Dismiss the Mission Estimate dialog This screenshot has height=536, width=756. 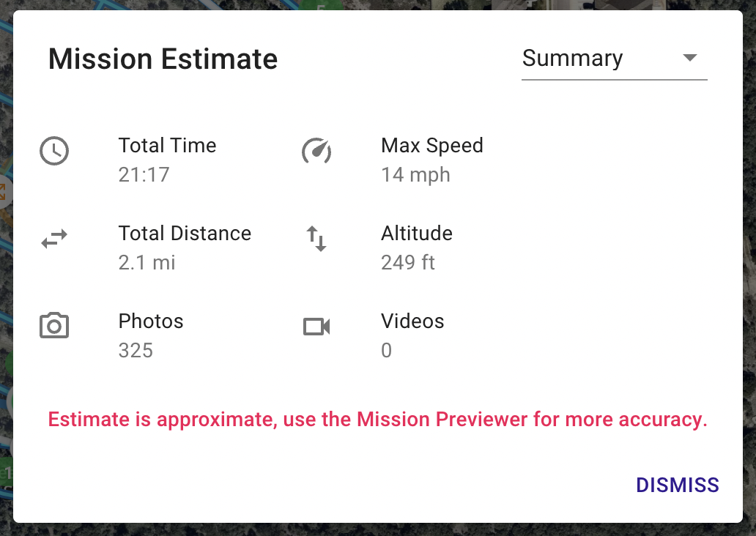click(678, 485)
